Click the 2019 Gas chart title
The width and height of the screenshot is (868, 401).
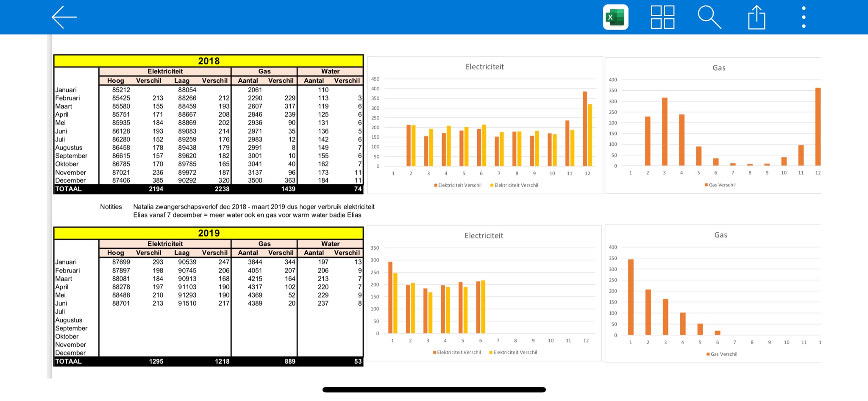[721, 235]
